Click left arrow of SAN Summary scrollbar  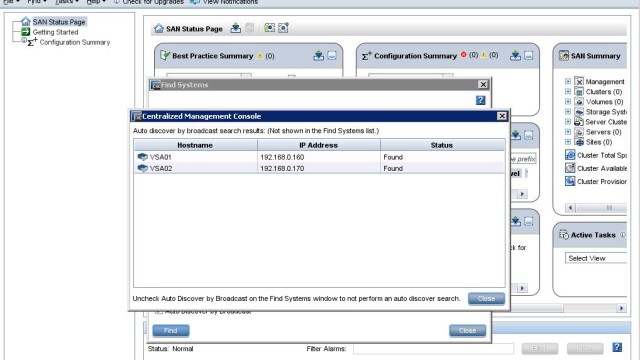point(571,208)
